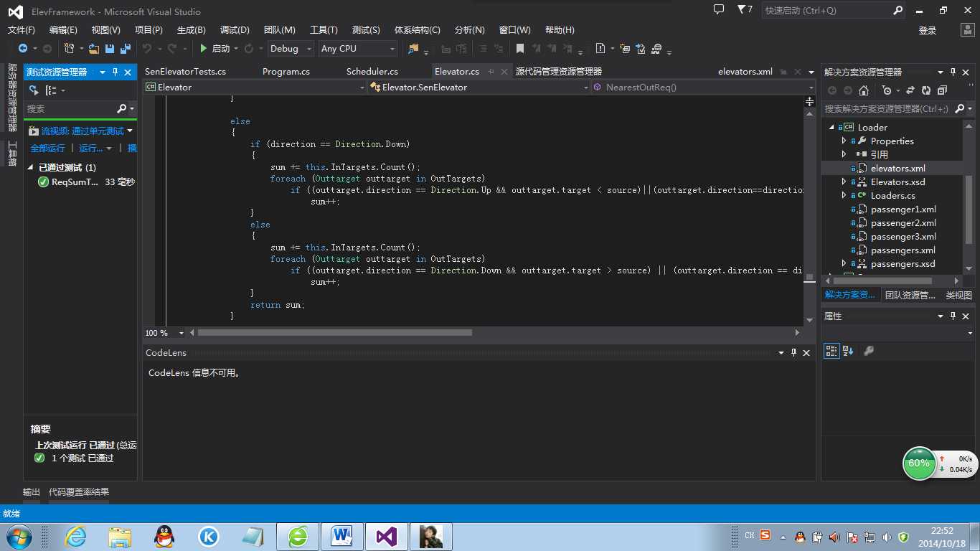This screenshot has height=551, width=980.
Task: Click the editor horizontal scrollbar thumb
Action: click(335, 333)
